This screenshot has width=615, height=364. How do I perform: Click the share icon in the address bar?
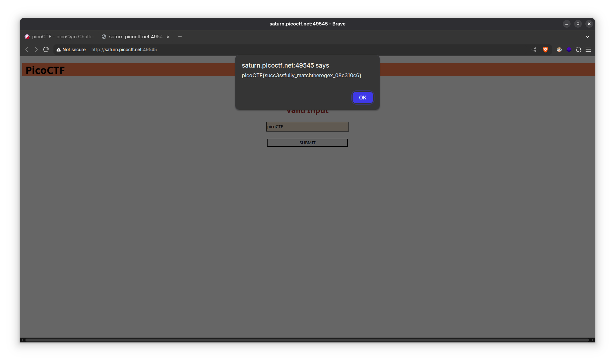[534, 50]
